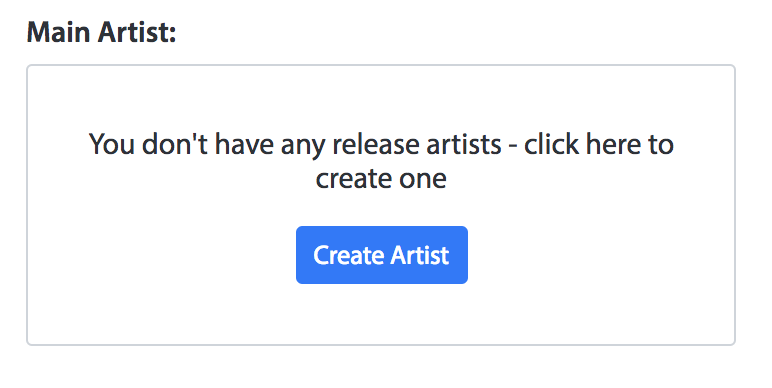Screen dimensions: 772x388
Task: Click the blue Create Artist button
Action: (382, 255)
